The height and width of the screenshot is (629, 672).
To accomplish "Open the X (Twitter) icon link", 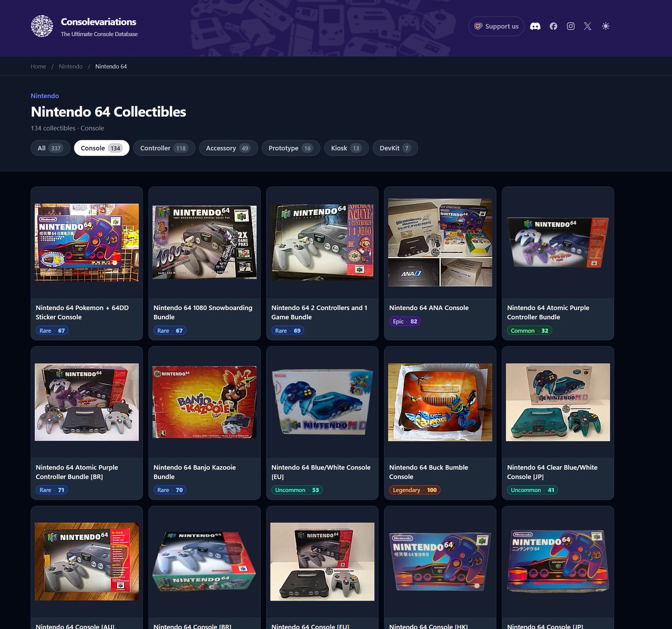I will coord(587,26).
